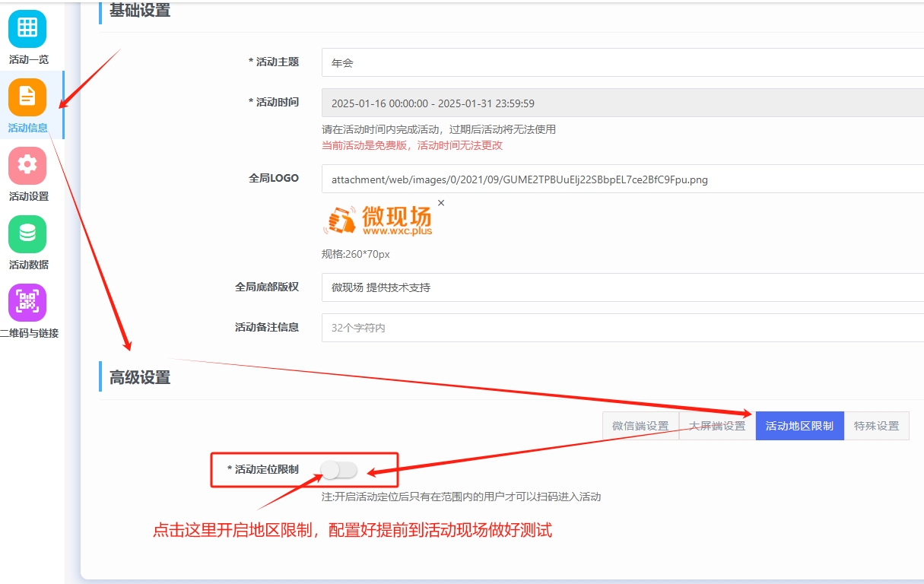Select the 活动地区限制 tab
This screenshot has width=924, height=584.
click(x=799, y=425)
